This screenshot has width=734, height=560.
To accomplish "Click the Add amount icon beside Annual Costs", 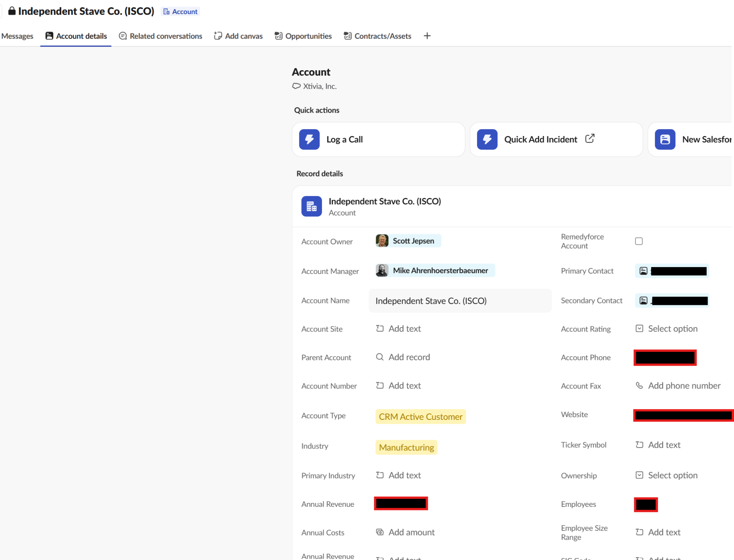I will [380, 532].
